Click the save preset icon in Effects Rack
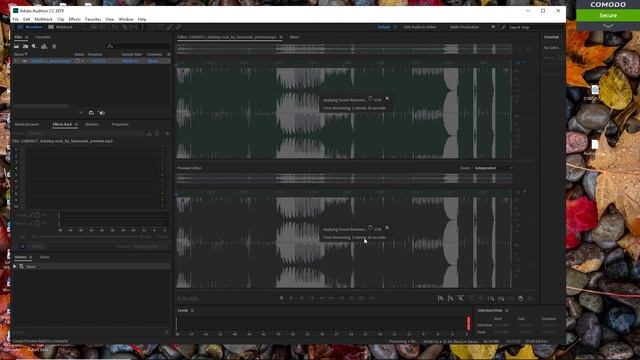This screenshot has width=640, height=360. coord(149,133)
